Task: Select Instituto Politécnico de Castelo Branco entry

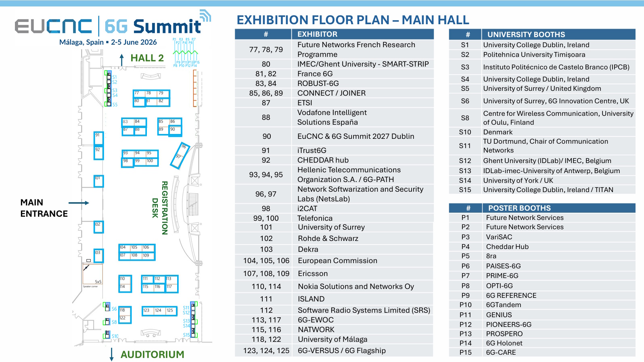Action: (556, 67)
